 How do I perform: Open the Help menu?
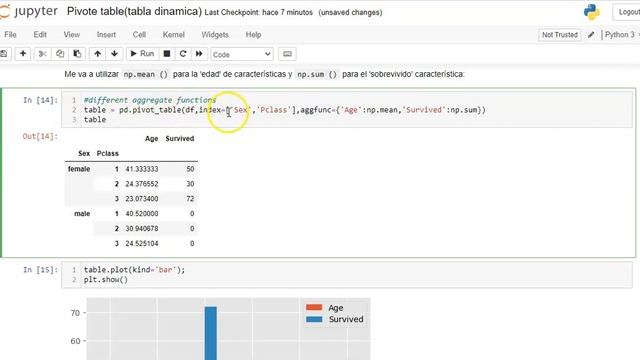[253, 35]
